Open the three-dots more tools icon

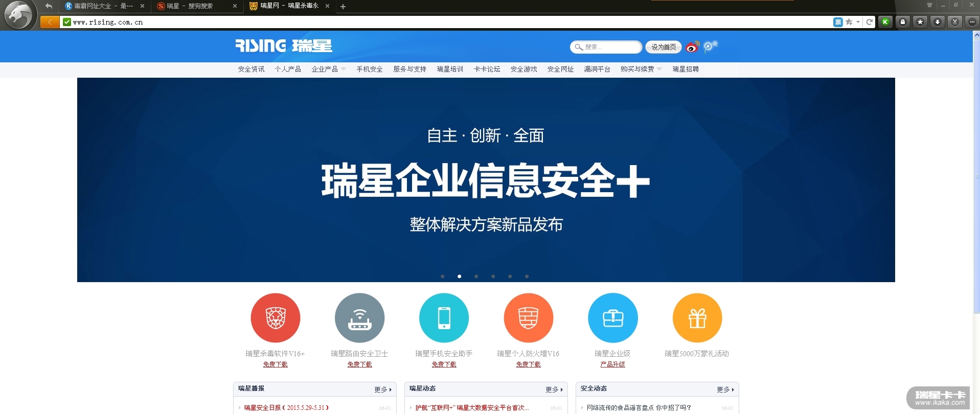(x=972, y=22)
